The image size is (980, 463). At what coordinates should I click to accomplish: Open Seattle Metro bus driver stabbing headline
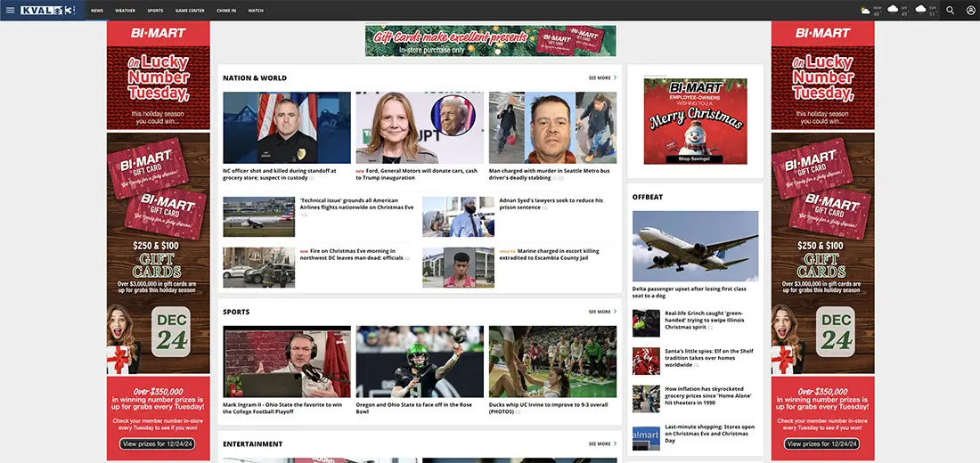click(x=550, y=175)
